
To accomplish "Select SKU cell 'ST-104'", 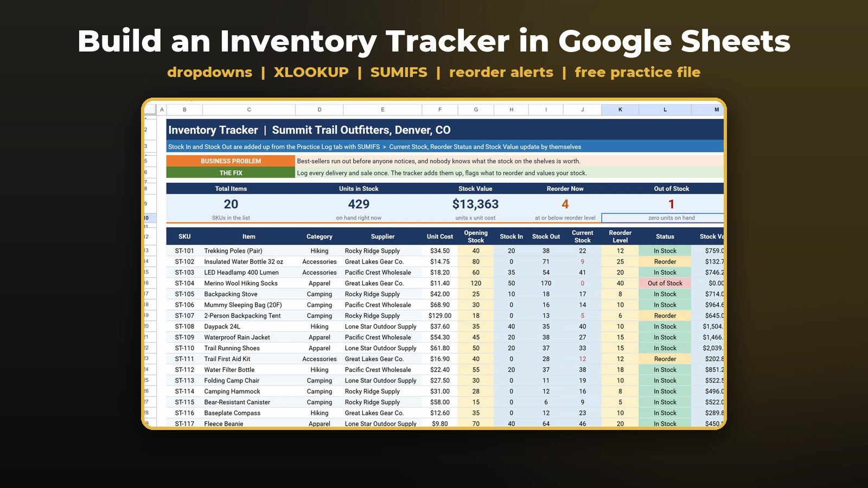I will click(x=184, y=283).
